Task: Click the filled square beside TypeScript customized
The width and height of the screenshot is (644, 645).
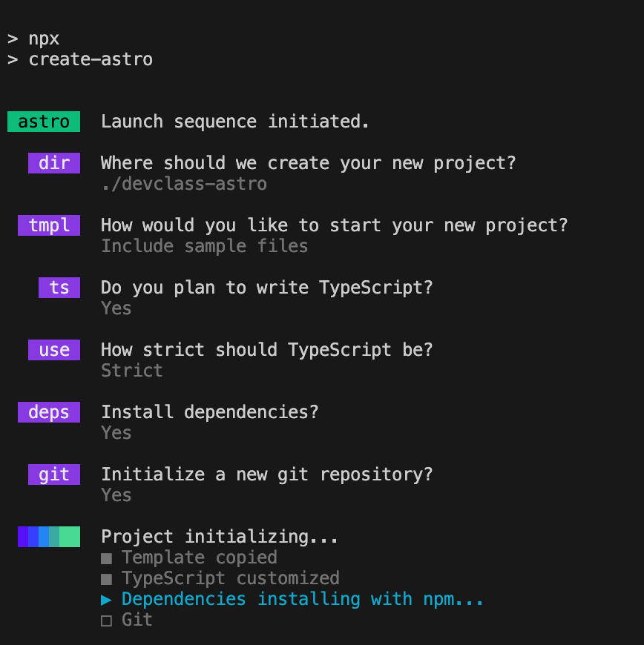Action: pyautogui.click(x=106, y=579)
